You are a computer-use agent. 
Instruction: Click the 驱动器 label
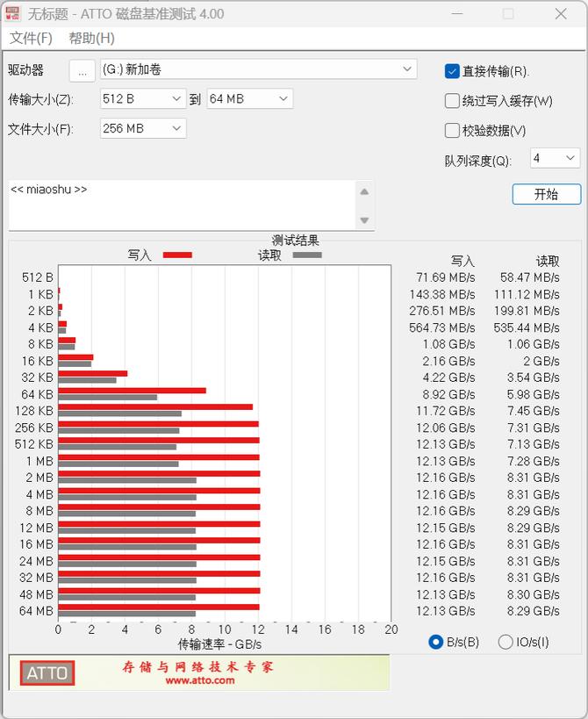click(x=25, y=70)
